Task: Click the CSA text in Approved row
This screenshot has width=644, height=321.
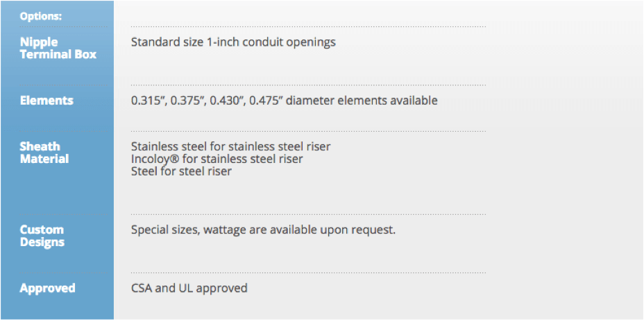Action: click(x=142, y=288)
